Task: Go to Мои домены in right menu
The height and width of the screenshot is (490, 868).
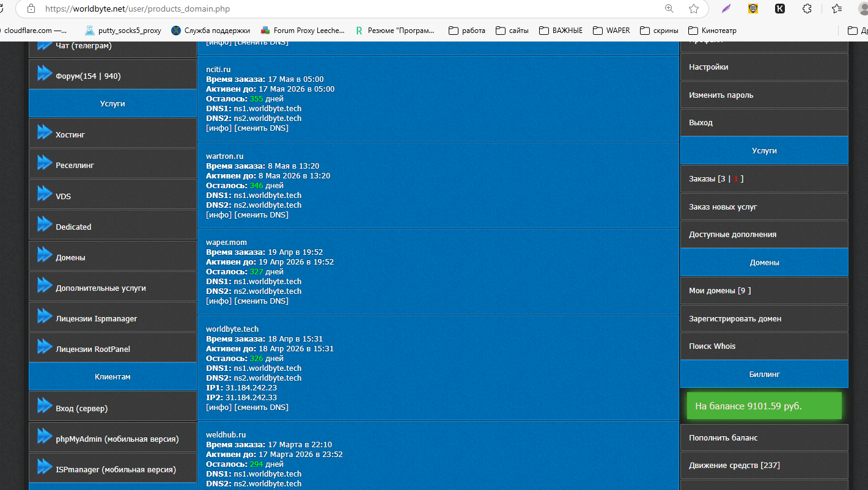Action: pos(719,291)
